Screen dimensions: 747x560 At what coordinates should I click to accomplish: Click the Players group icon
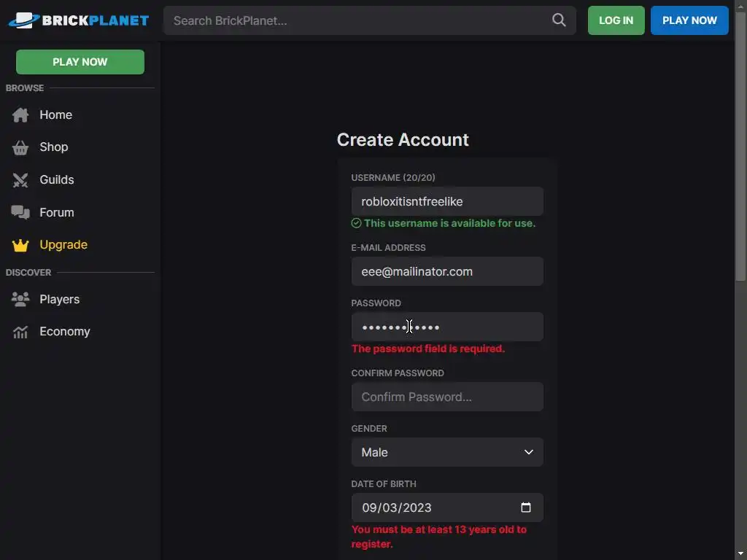coord(20,300)
